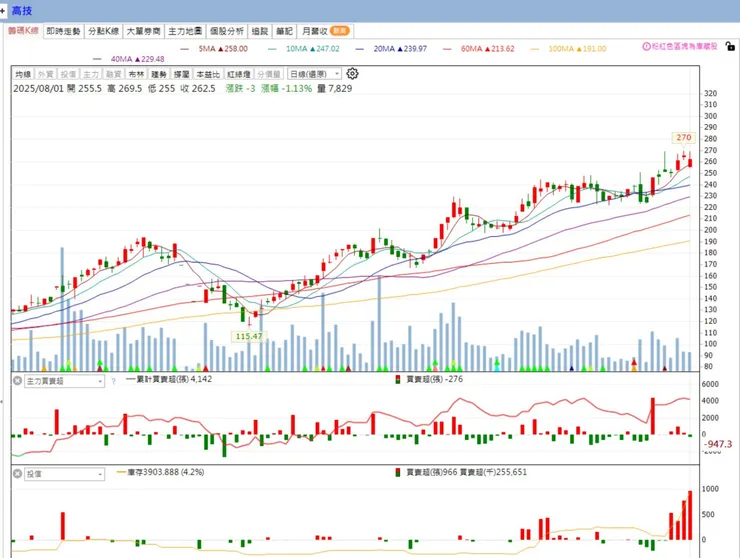
Task: Close the 主力買賣超 indicator panel
Action: (17, 380)
